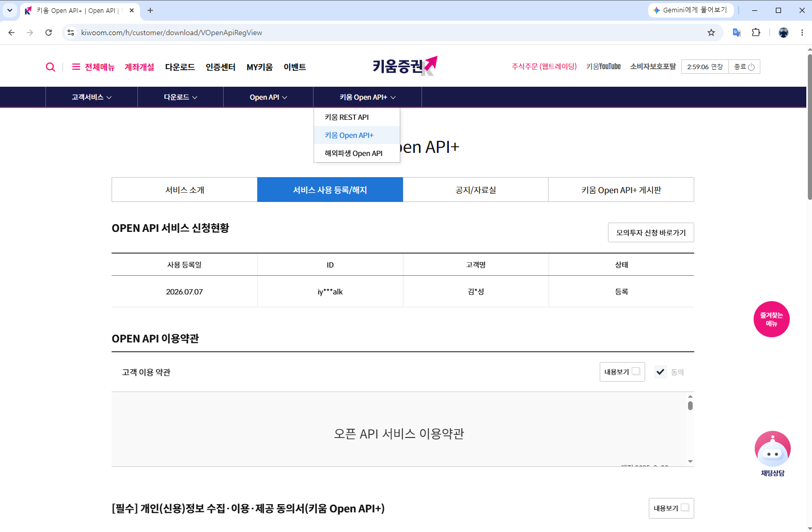Click the 김*성 customer name cell
This screenshot has width=812, height=532.
pos(476,292)
